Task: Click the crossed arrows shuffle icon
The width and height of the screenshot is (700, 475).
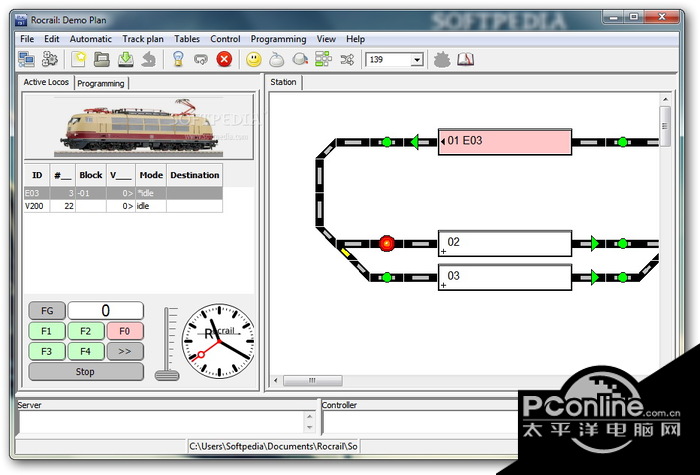Action: (x=347, y=59)
